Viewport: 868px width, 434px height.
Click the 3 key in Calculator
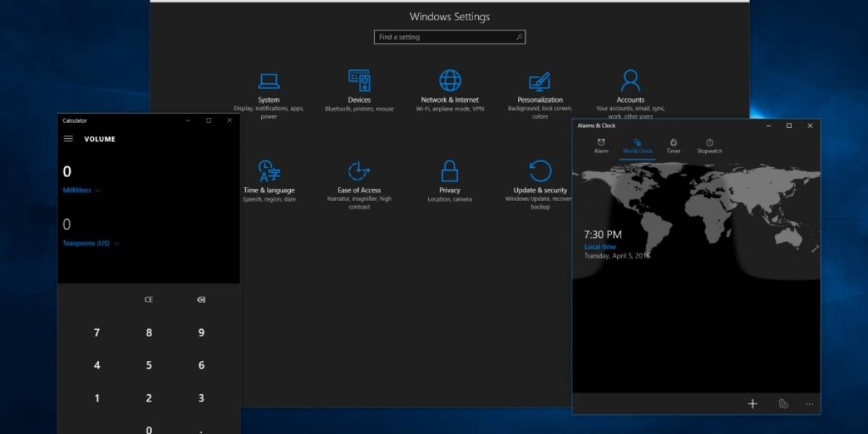coord(201,398)
